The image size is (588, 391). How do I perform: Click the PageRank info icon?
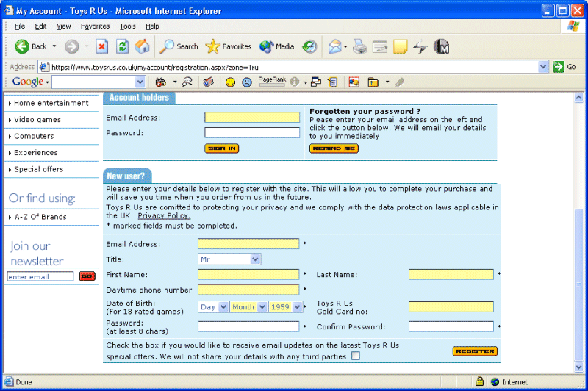point(295,82)
